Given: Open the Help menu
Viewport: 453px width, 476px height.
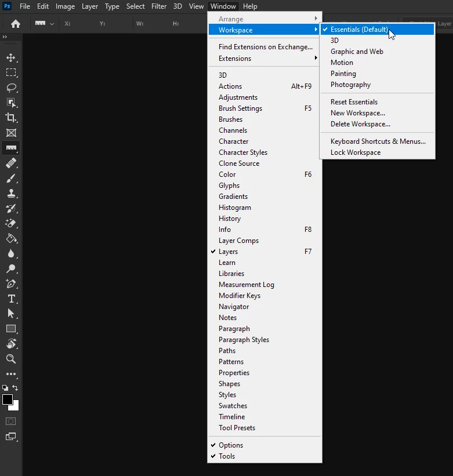Looking at the screenshot, I should click(250, 6).
